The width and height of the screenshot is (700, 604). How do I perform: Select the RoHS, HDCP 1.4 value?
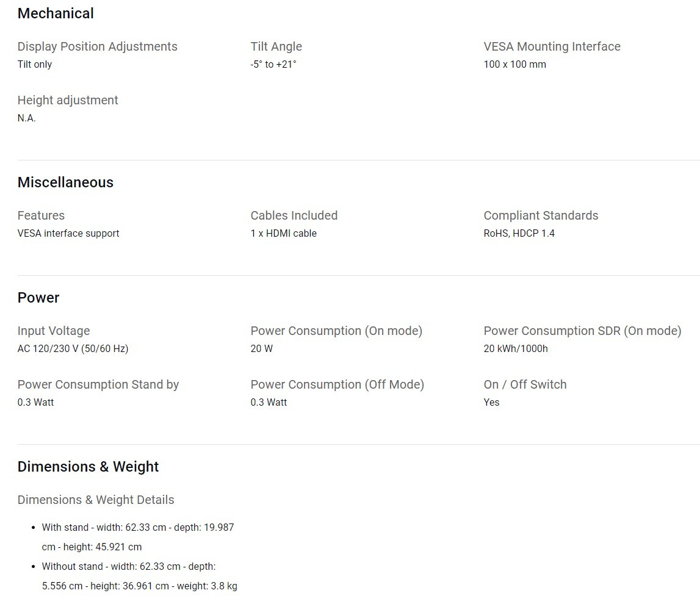[x=519, y=233]
